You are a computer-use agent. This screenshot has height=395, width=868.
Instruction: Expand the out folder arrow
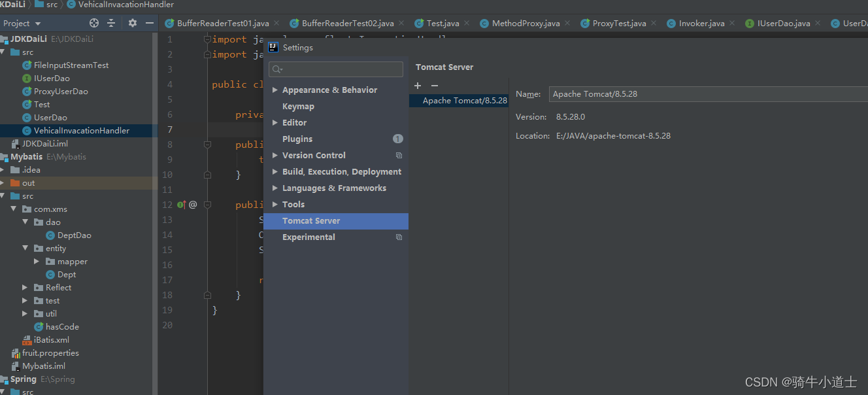[3, 183]
